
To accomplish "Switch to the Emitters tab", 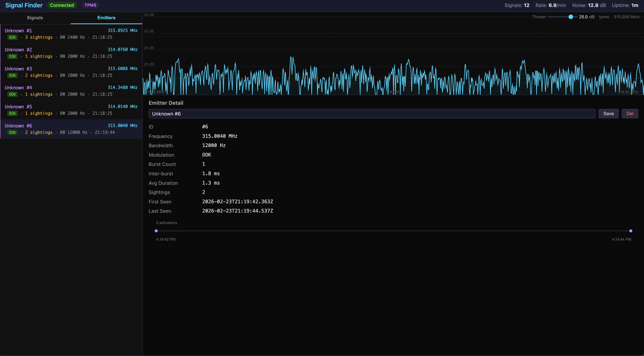I will [x=106, y=18].
